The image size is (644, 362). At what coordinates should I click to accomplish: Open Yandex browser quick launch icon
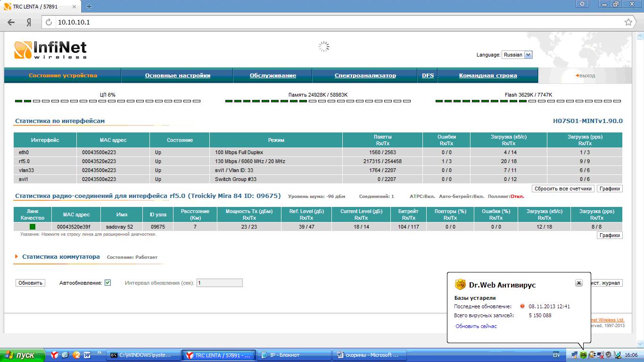click(x=55, y=355)
